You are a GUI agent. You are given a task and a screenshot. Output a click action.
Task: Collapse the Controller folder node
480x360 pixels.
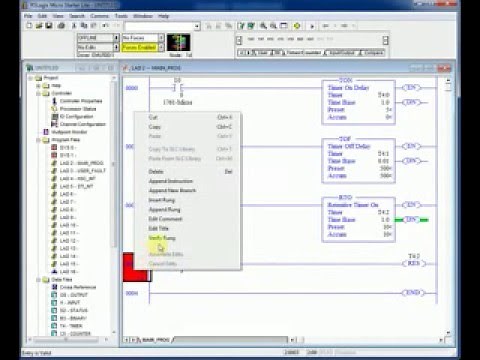click(x=38, y=93)
